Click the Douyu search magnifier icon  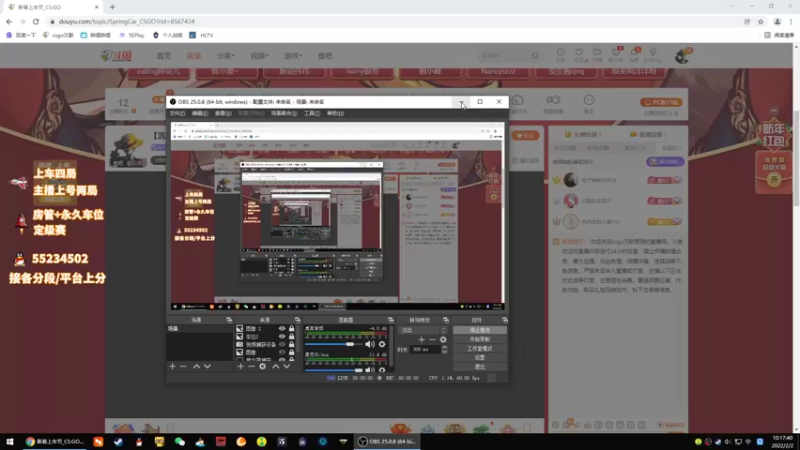(x=535, y=56)
